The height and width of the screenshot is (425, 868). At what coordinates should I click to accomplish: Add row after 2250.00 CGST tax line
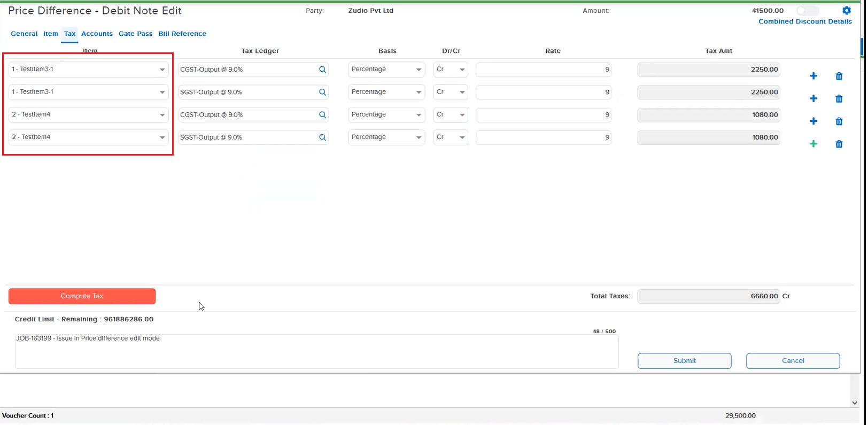click(813, 76)
